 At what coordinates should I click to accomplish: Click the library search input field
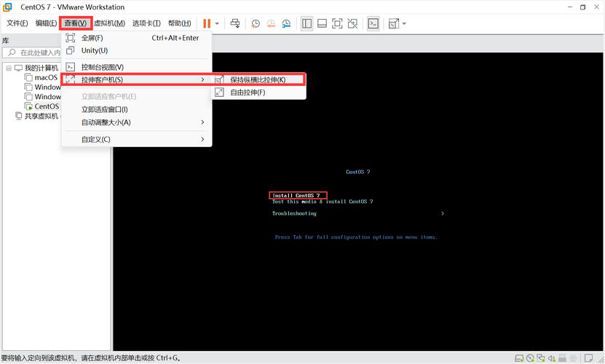31,52
